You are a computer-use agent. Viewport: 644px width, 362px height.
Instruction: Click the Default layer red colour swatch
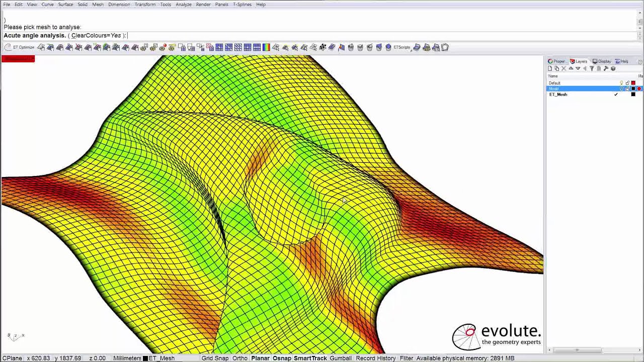coord(633,83)
